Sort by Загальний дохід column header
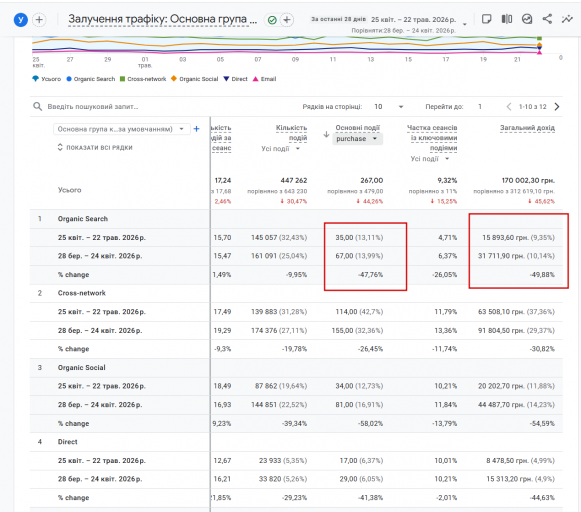 tap(527, 128)
